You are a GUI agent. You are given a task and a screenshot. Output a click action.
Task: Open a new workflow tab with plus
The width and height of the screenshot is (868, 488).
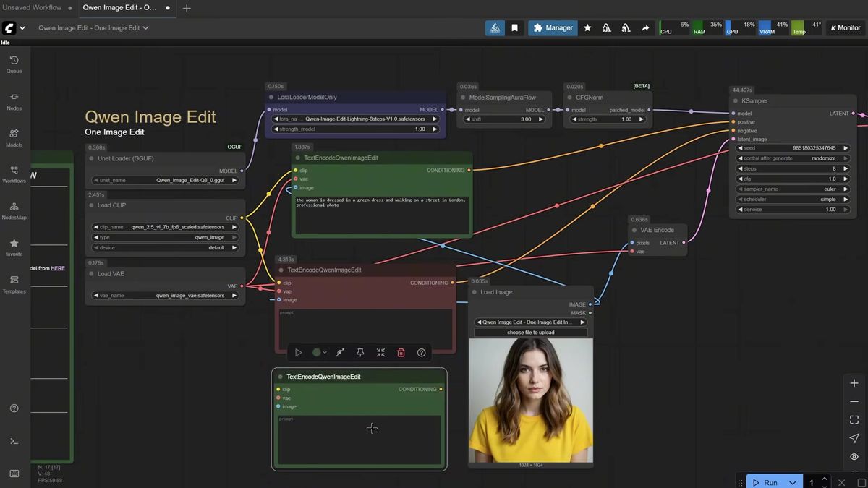click(x=187, y=8)
